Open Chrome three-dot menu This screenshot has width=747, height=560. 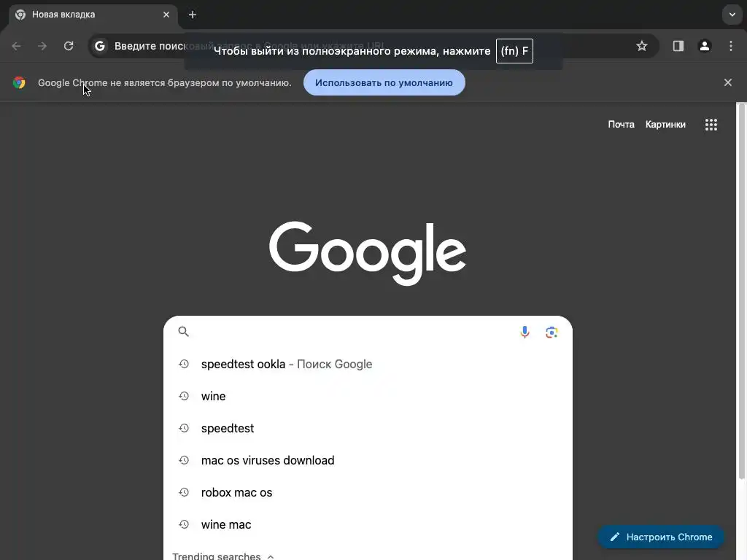731,46
